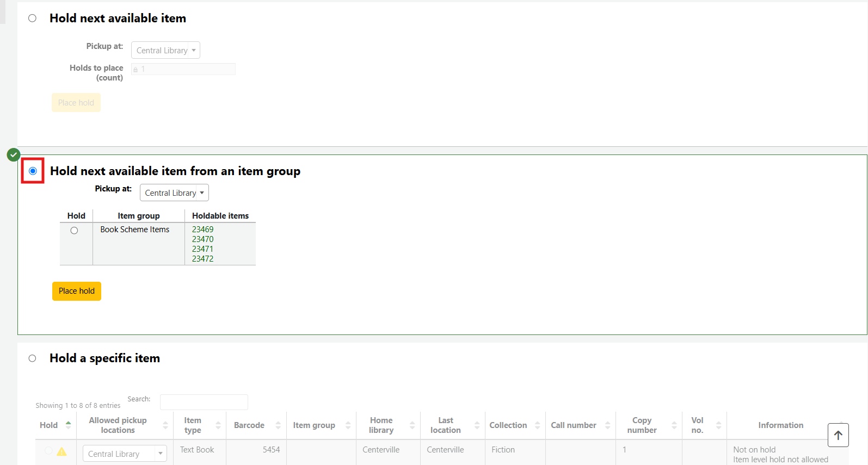868x465 pixels.
Task: Open the Pickup at dropdown for item group hold
Action: pyautogui.click(x=174, y=193)
